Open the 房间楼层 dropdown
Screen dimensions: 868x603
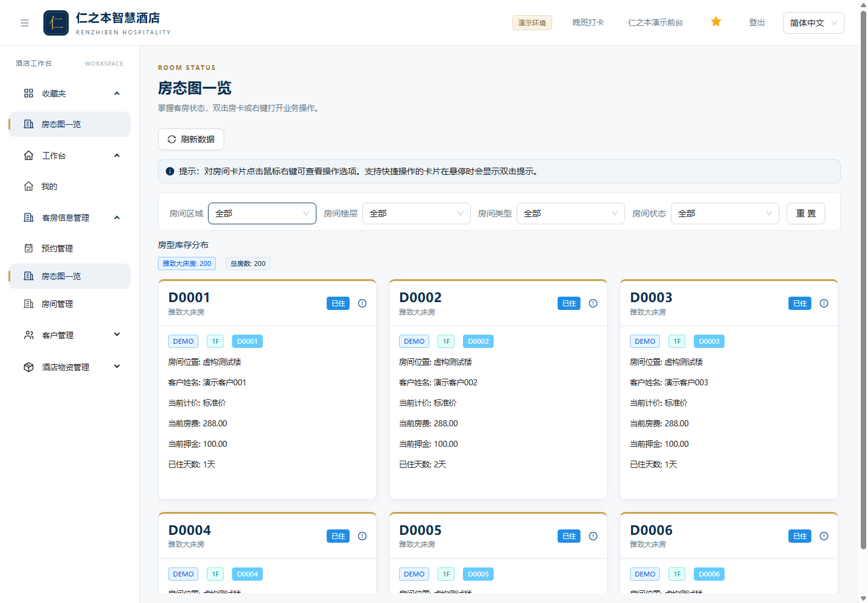click(x=417, y=213)
